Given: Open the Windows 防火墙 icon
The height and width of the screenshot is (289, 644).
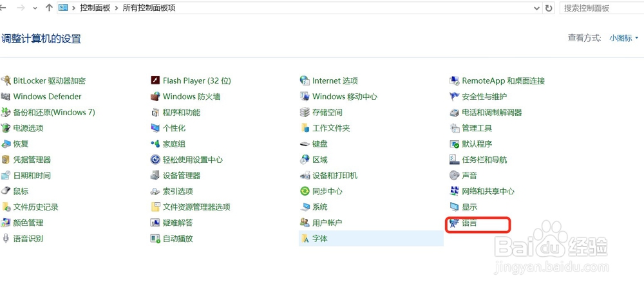Looking at the screenshot, I should click(x=155, y=97).
